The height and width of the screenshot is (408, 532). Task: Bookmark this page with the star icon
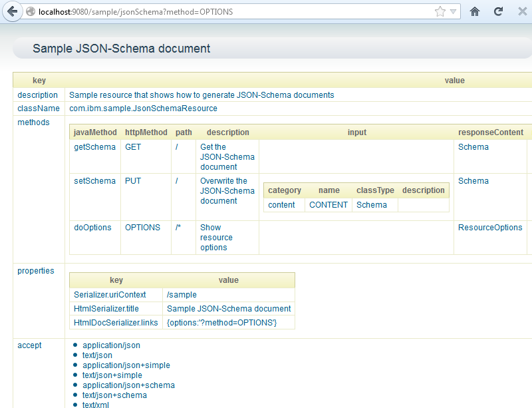point(440,11)
